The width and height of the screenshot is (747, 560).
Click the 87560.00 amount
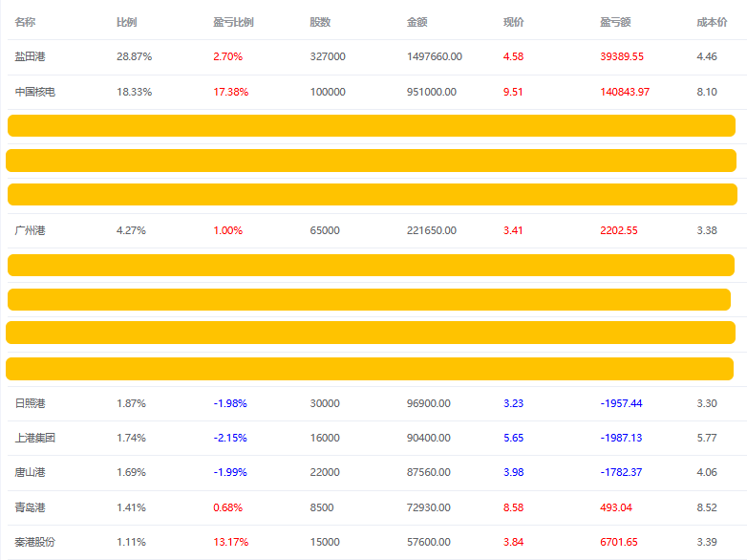429,472
